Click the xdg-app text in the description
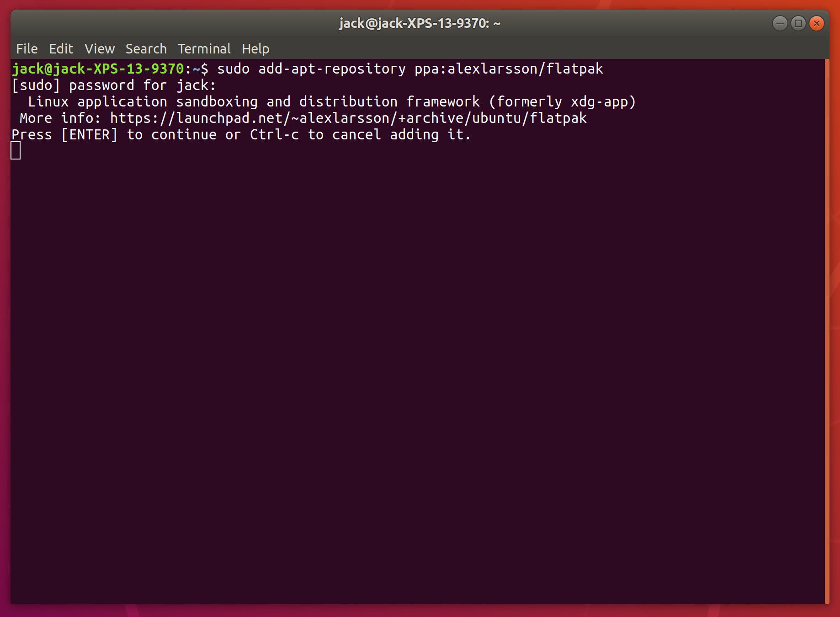 [x=599, y=101]
